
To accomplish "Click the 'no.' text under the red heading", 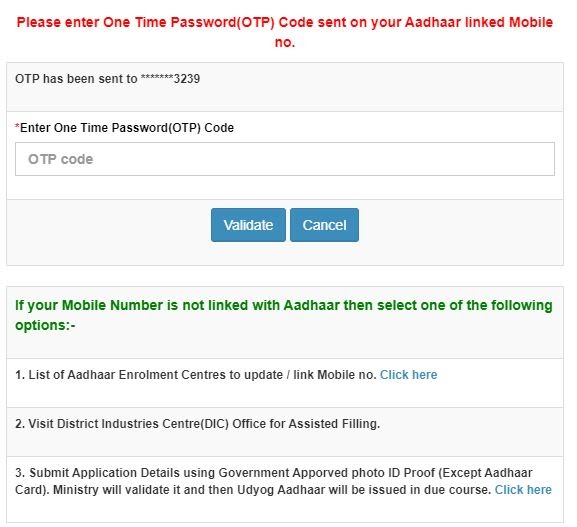I will 285,42.
